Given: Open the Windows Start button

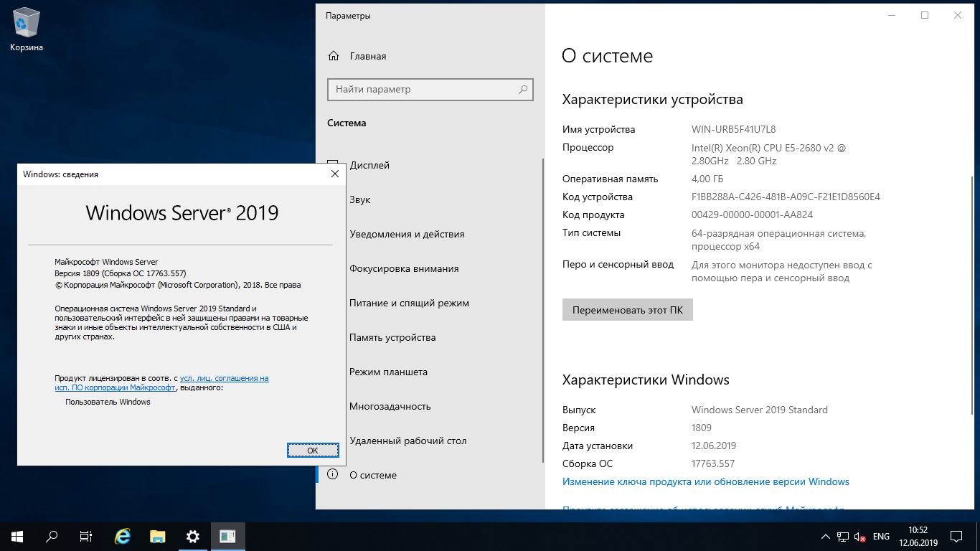Looking at the screenshot, I should pos(17,536).
